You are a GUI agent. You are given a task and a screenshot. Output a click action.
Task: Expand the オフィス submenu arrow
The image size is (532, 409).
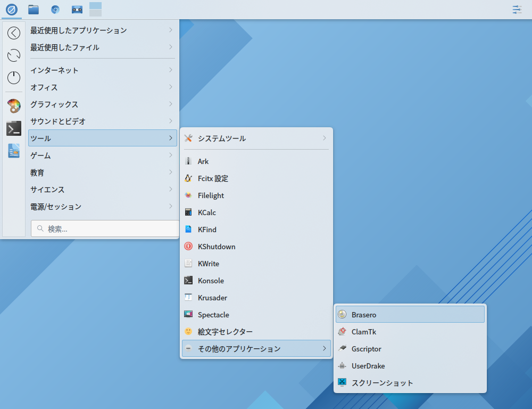(171, 87)
